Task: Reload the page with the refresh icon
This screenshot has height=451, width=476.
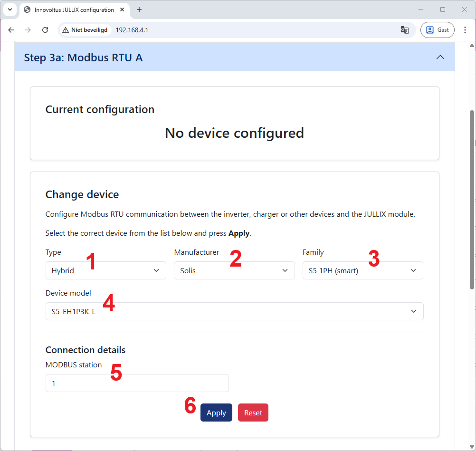Action: (x=45, y=30)
